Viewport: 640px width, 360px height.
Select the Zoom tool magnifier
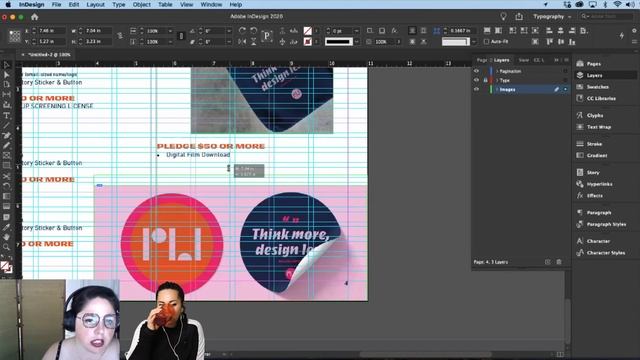pos(7,247)
